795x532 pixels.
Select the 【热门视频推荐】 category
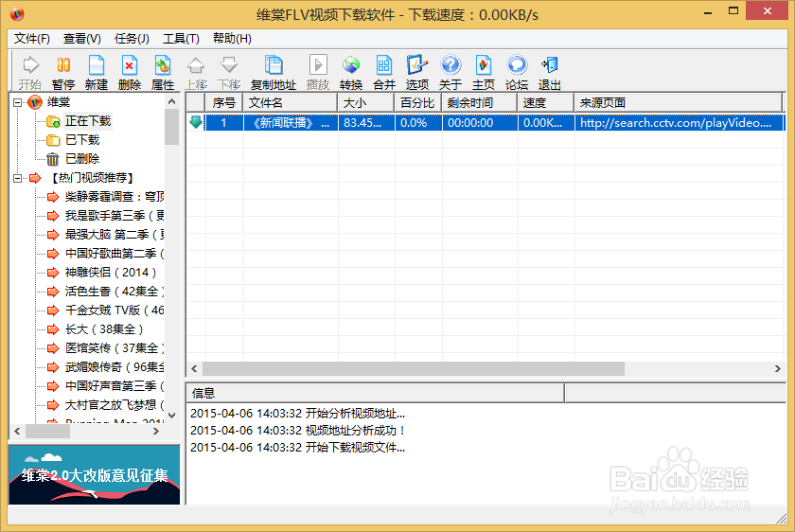[x=92, y=178]
